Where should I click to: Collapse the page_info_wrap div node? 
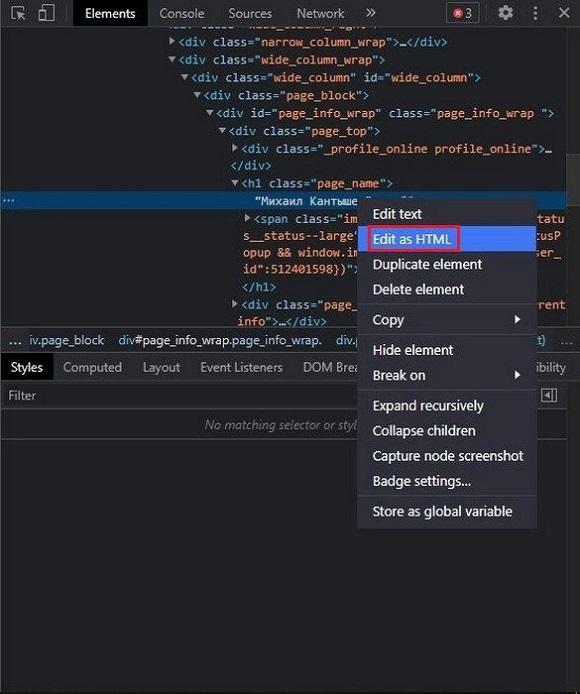[x=210, y=112]
